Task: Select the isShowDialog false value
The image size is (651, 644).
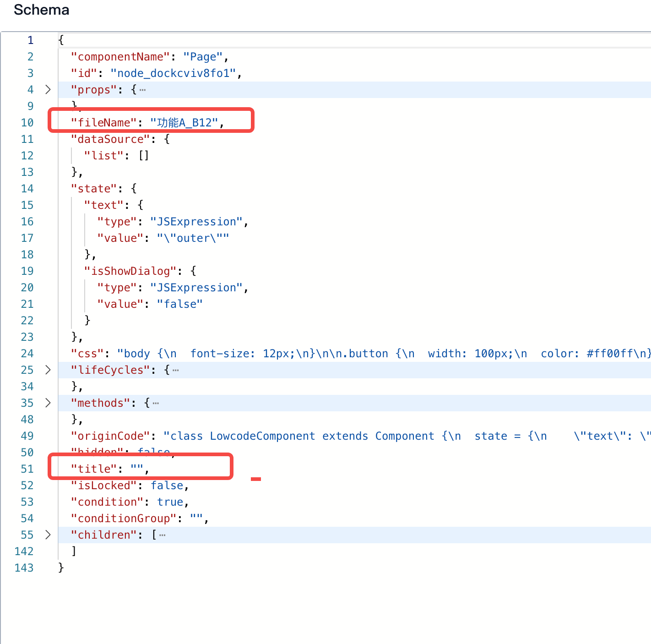Action: [x=180, y=304]
